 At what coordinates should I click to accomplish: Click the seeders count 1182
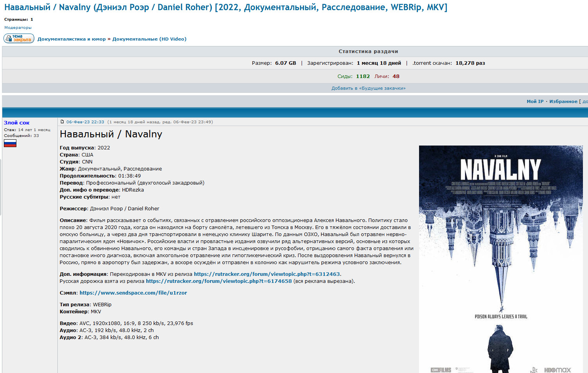362,76
